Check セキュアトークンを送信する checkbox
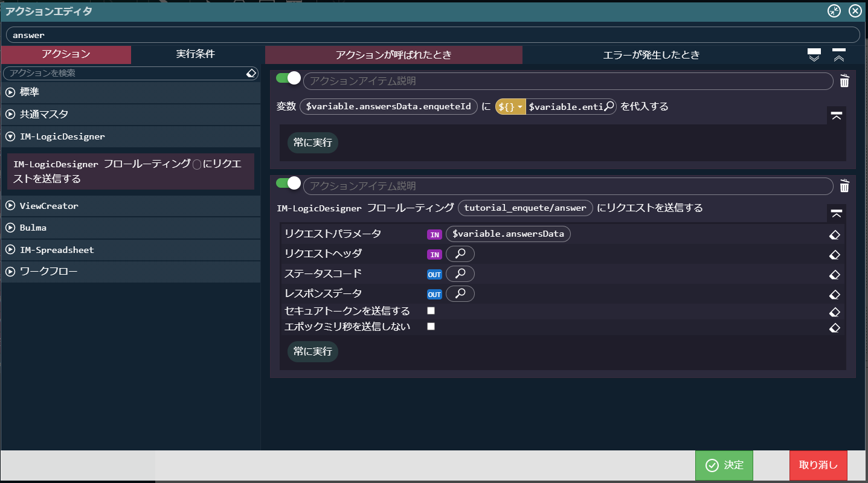Viewport: 868px width, 483px height. (x=431, y=311)
